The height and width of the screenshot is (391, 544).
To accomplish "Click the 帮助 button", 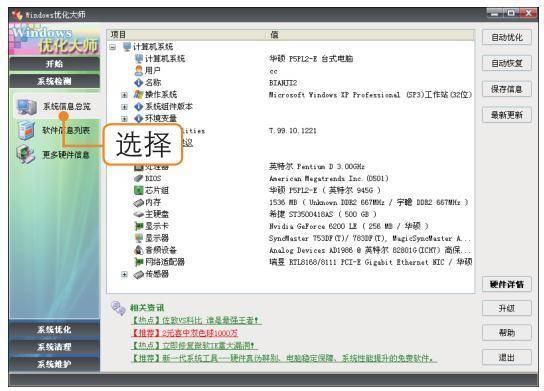I will coord(507,333).
